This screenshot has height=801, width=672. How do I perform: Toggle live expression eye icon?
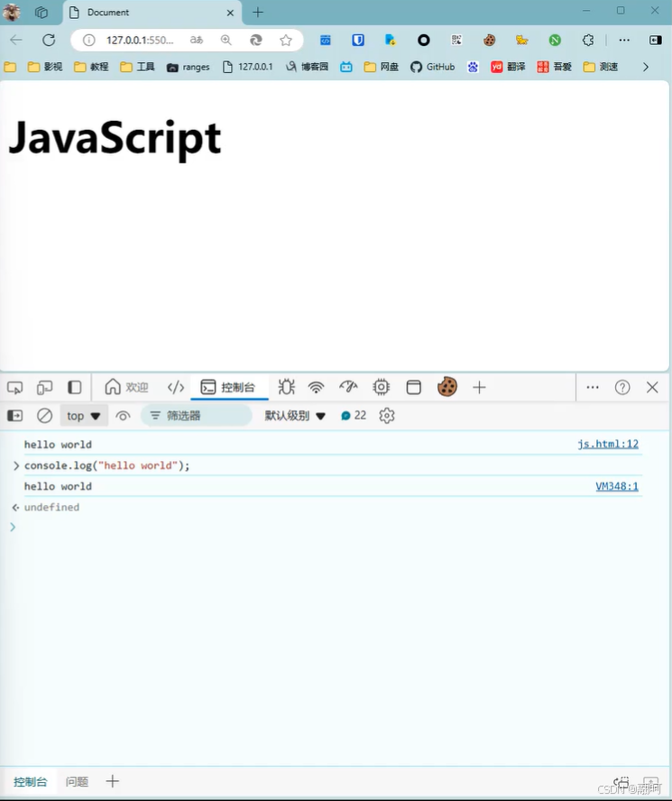123,416
